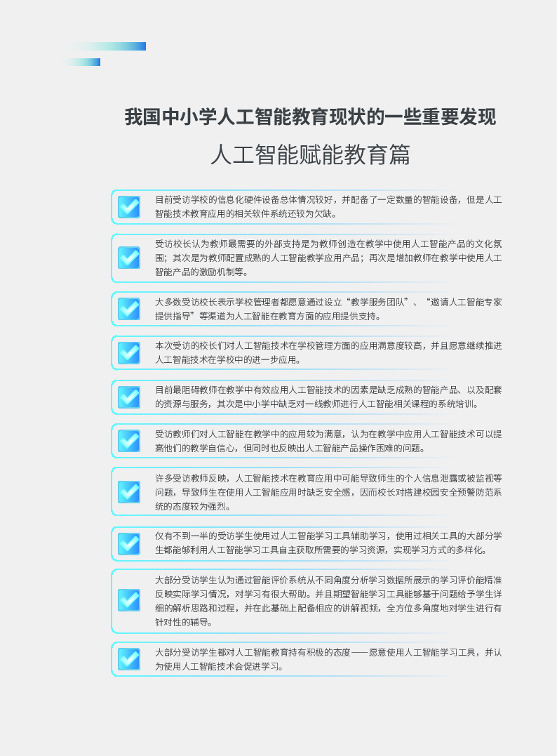The width and height of the screenshot is (557, 756).
Task: Click checkmark beside 教学服务团队 paragraph
Action: point(129,309)
